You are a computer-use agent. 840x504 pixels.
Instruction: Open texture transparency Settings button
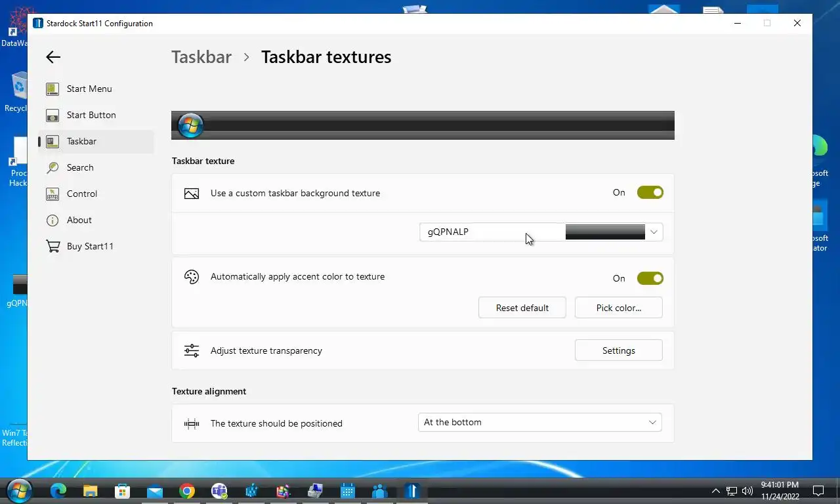[x=619, y=350]
